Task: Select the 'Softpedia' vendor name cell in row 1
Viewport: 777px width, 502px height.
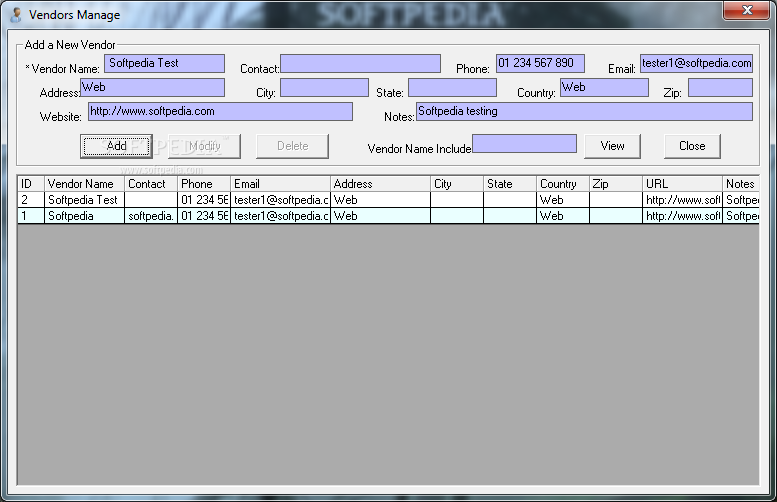Action: coord(84,216)
